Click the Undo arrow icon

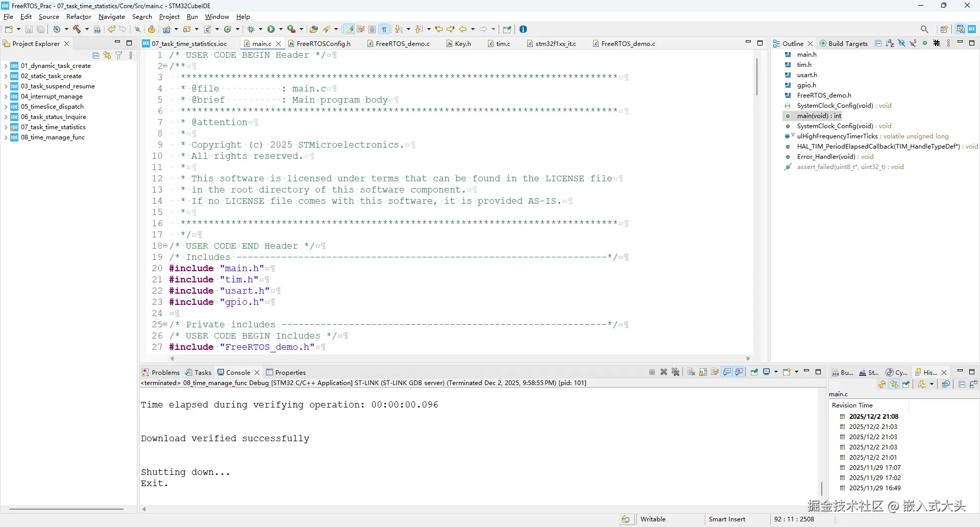pyautogui.click(x=111, y=29)
